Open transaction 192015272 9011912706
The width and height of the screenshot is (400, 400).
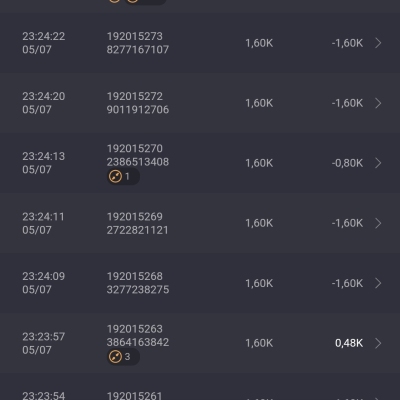point(138,103)
